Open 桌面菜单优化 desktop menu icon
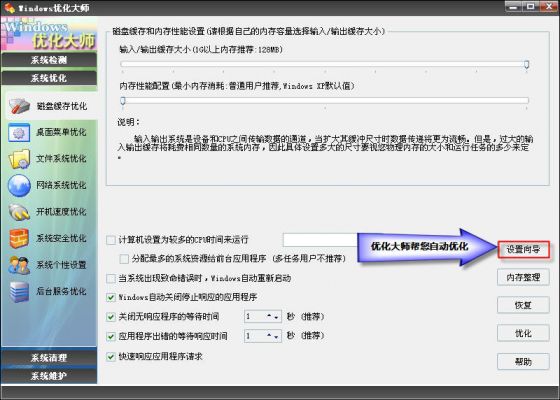This screenshot has width=560, height=400. [19, 133]
